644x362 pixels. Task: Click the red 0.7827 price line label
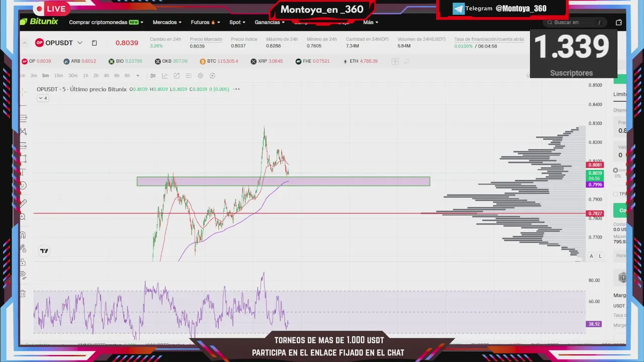[x=595, y=214]
